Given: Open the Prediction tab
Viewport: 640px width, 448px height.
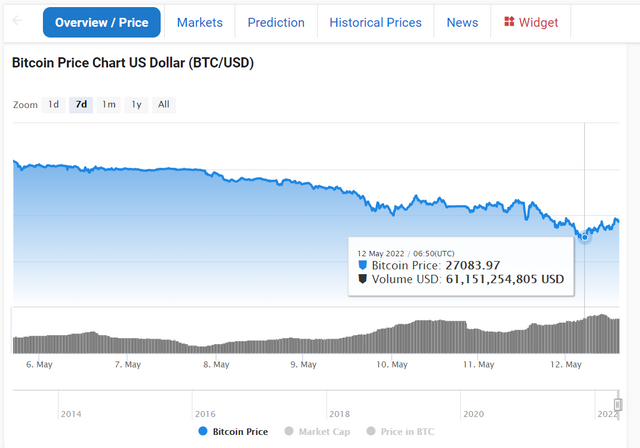Looking at the screenshot, I should click(x=276, y=22).
